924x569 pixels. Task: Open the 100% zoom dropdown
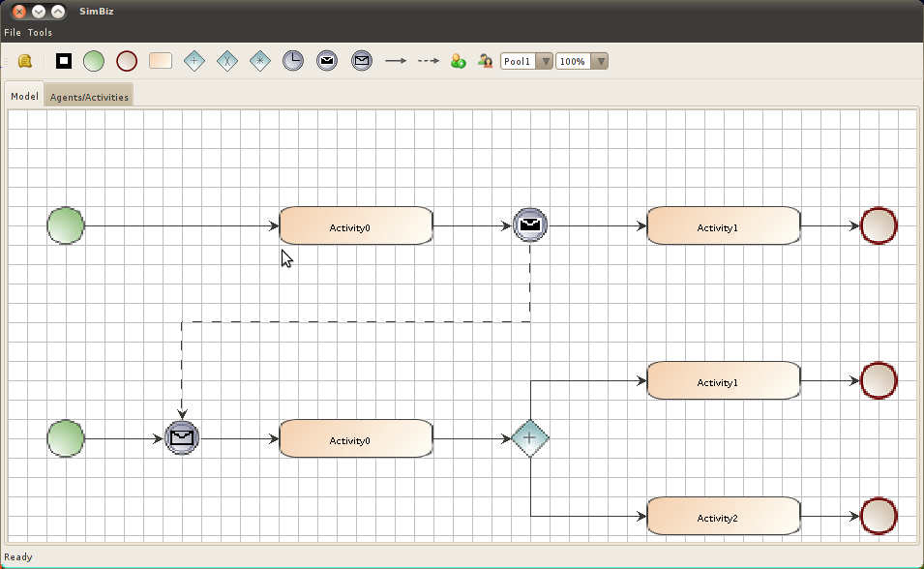tap(581, 61)
